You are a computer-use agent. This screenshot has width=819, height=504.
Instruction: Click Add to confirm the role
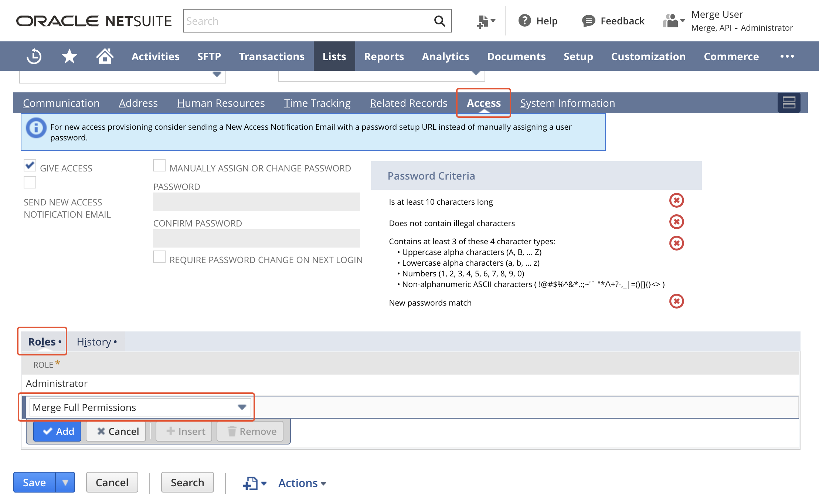[57, 431]
